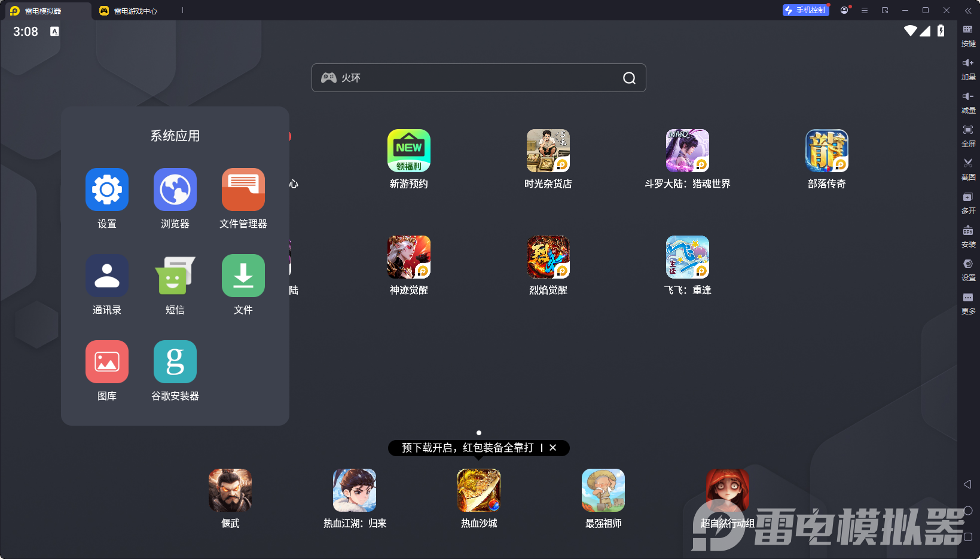Take a screenshot with 截图
The width and height of the screenshot is (980, 559).
(x=968, y=169)
